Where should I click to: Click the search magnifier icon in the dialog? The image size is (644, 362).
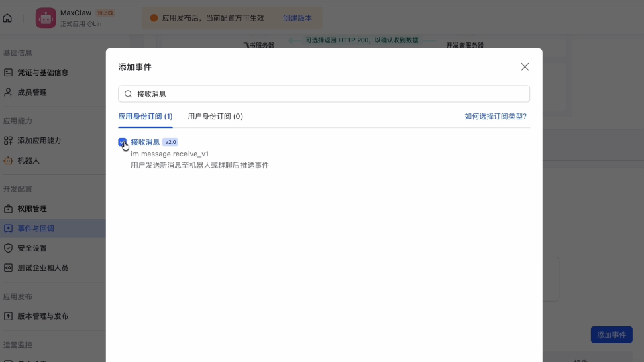click(x=129, y=94)
